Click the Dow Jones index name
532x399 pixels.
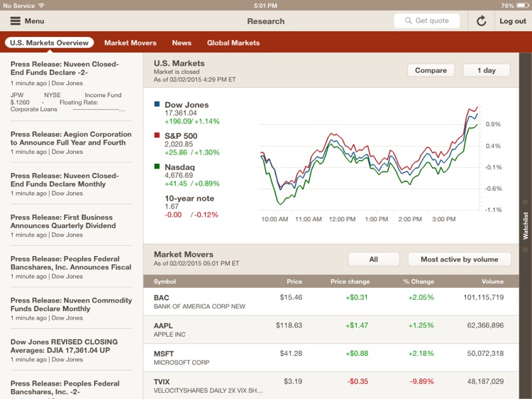point(187,105)
